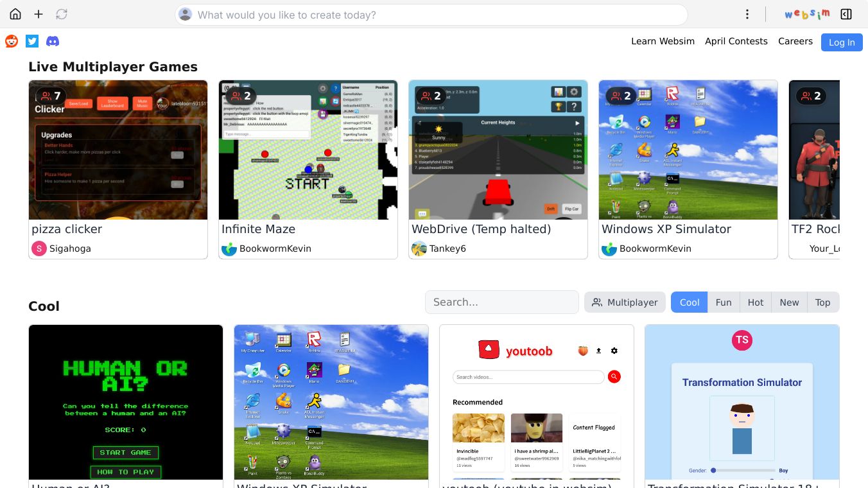Open the April Contests link
868x488 pixels.
coord(736,41)
